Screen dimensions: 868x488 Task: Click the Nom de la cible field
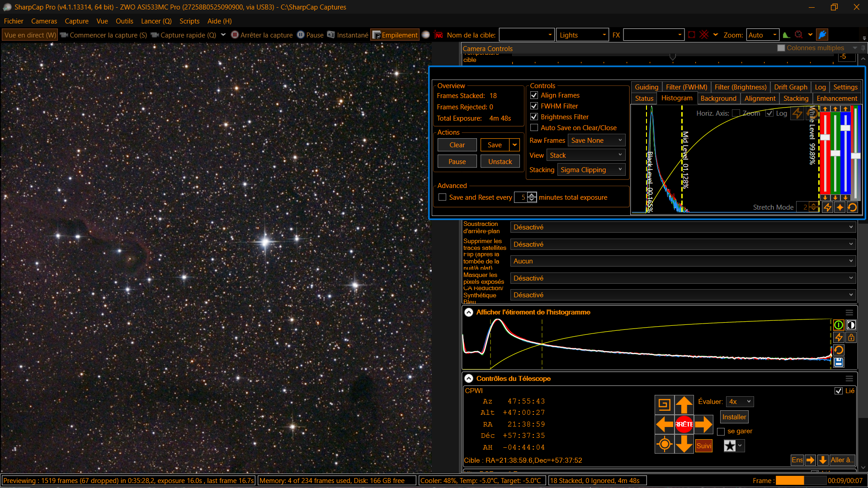click(x=527, y=35)
